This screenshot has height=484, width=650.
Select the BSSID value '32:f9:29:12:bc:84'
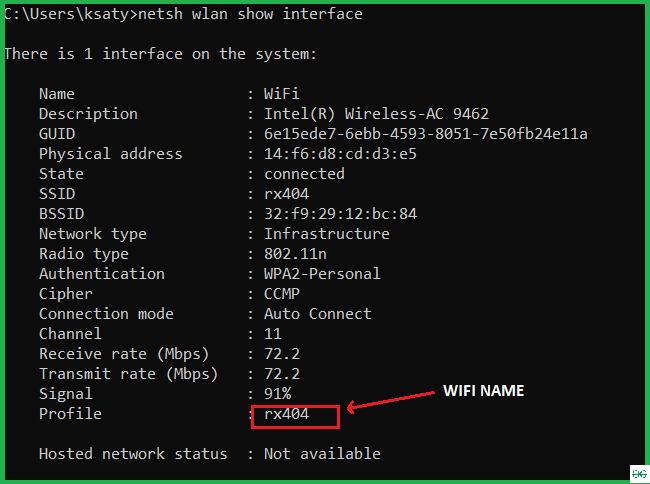pos(340,214)
